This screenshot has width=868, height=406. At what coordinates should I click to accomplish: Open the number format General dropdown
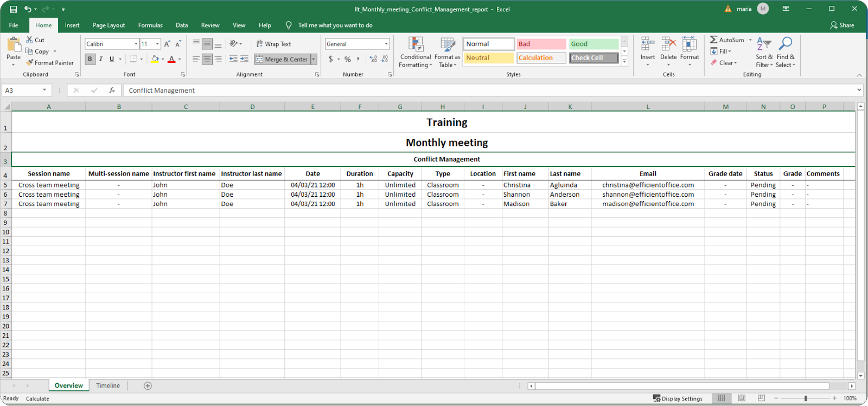[386, 44]
